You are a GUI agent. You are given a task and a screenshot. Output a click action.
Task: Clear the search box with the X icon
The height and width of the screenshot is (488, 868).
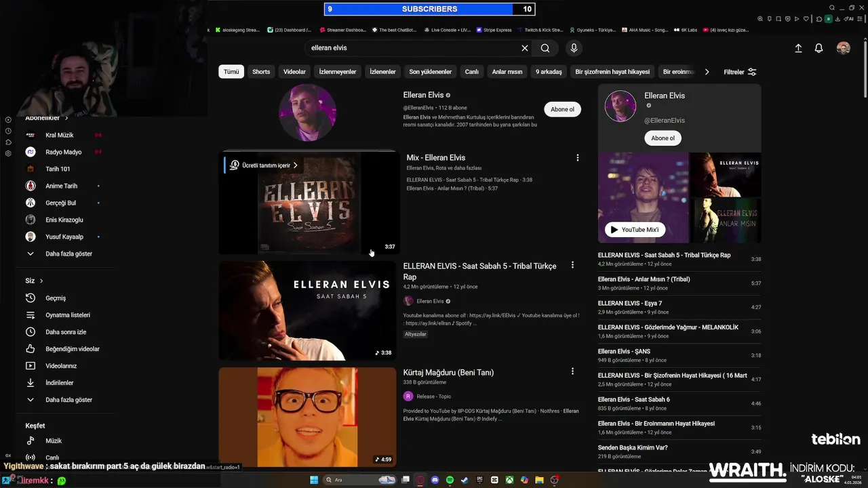pyautogui.click(x=524, y=48)
